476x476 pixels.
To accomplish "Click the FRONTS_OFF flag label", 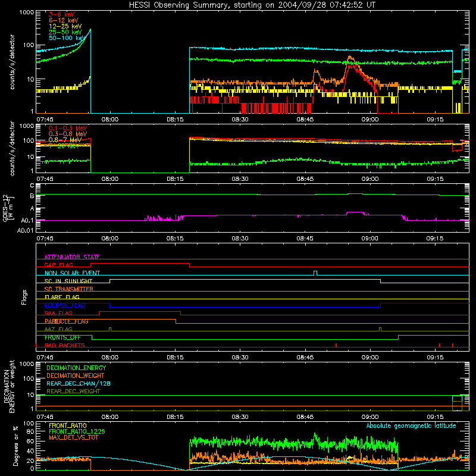I will point(62,337).
